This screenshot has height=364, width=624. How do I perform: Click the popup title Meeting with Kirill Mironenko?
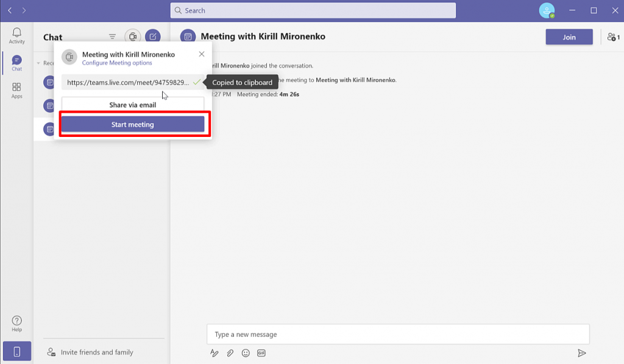[129, 54]
